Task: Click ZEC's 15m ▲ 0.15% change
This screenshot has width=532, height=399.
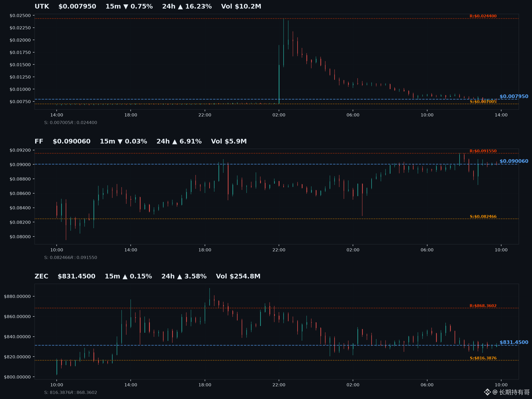Action: click(x=128, y=277)
